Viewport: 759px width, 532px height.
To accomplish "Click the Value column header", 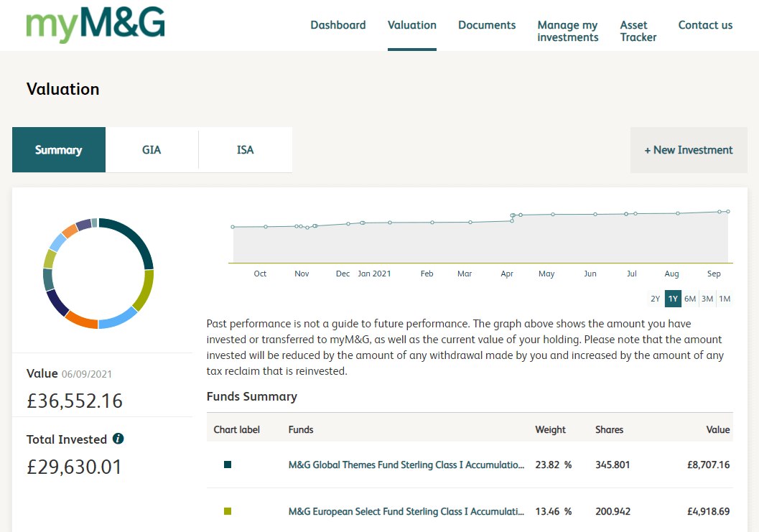I will coord(718,429).
